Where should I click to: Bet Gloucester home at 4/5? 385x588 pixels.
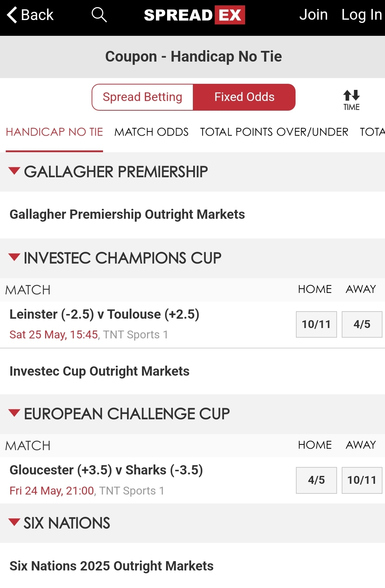316,480
